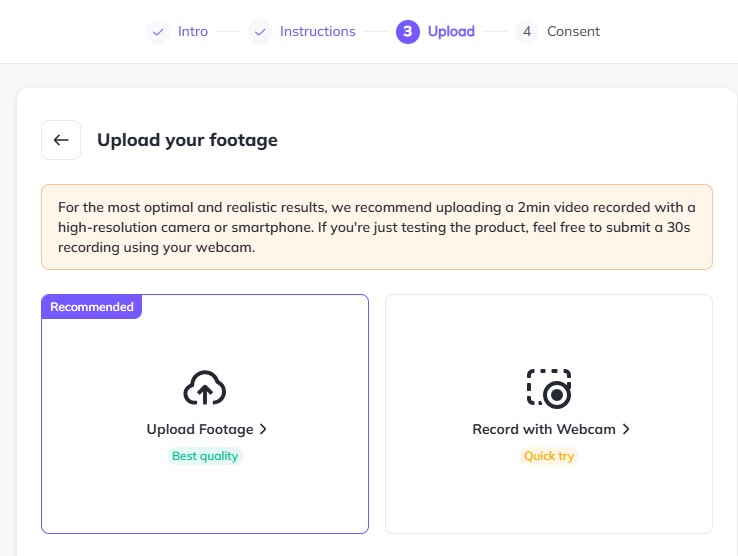Choose Record with Webcam option
This screenshot has height=556, width=738.
(x=549, y=414)
